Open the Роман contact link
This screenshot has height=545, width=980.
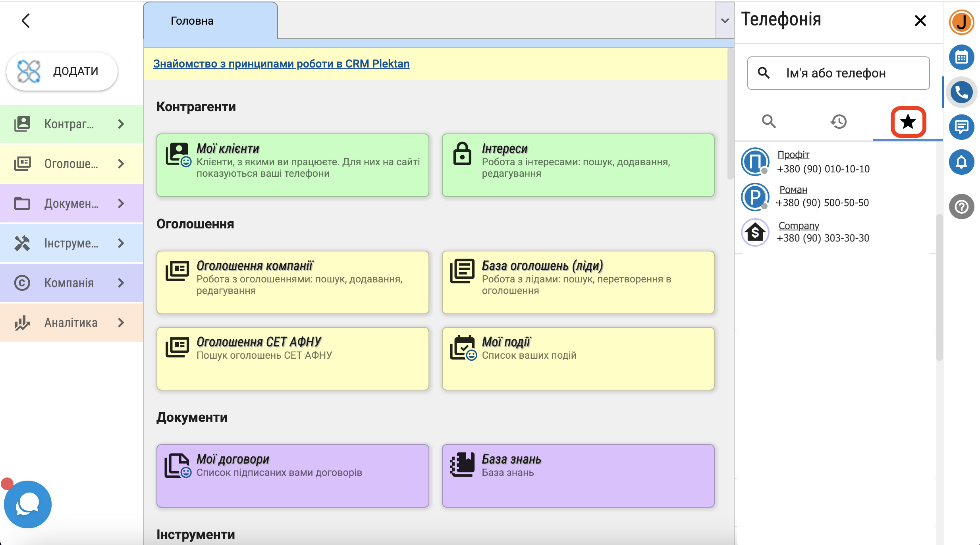(793, 189)
